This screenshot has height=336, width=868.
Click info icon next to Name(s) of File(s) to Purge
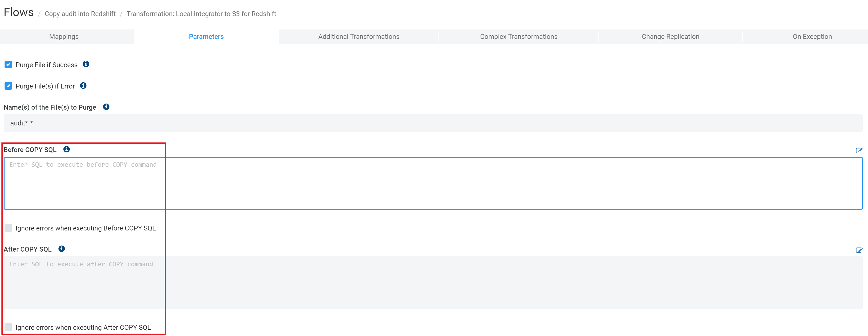click(106, 106)
